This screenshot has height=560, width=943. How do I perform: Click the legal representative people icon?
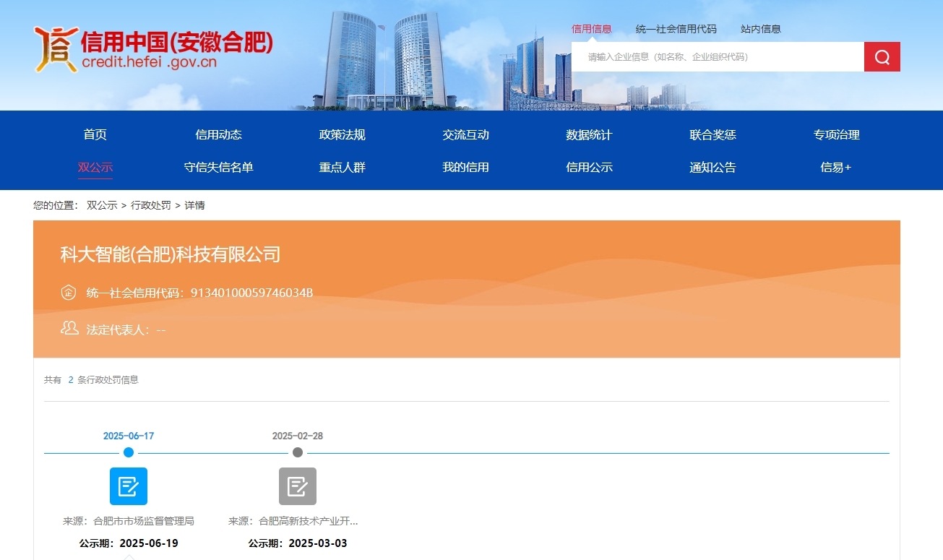click(69, 329)
